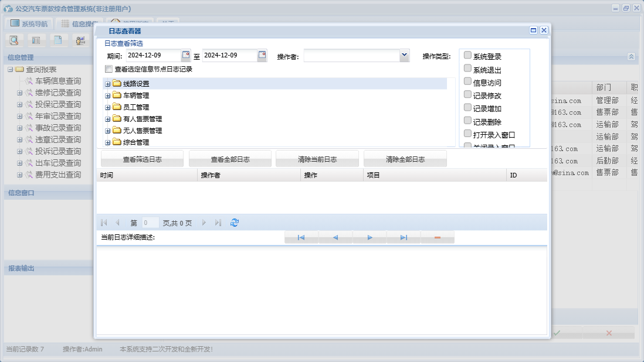
Task: Open the 操作者 dropdown list
Action: click(x=404, y=55)
